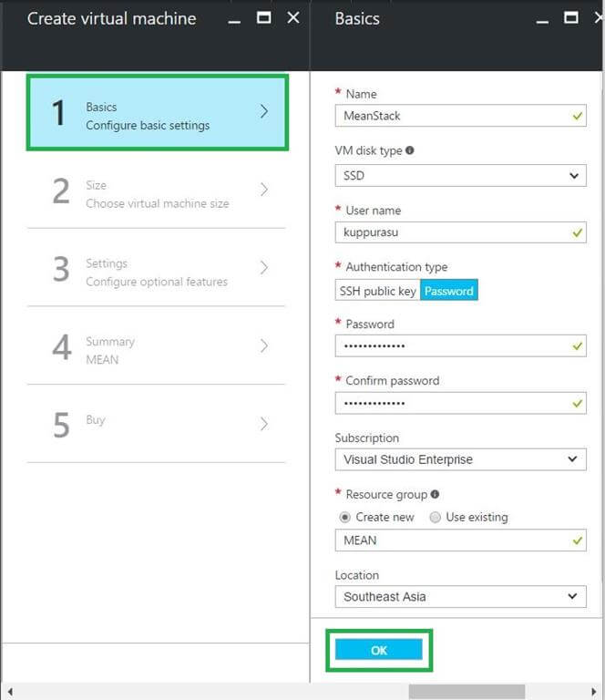Click the horizontal scrollbar thumb

(466, 692)
